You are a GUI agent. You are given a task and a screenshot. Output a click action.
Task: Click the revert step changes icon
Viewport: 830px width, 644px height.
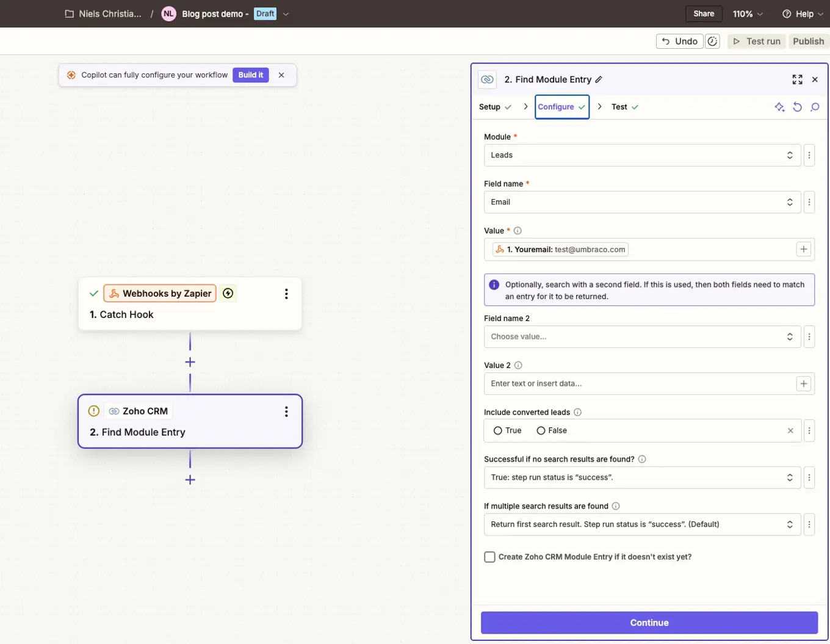pos(797,106)
